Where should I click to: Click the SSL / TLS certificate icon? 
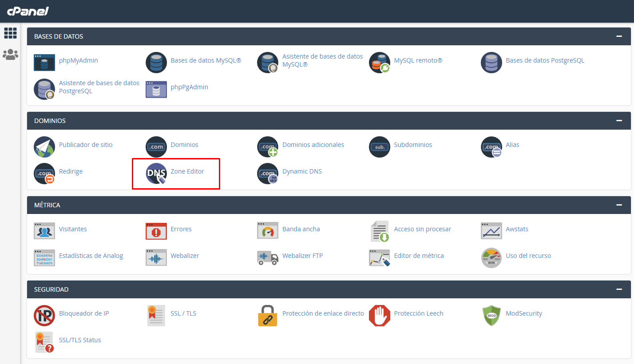(156, 316)
